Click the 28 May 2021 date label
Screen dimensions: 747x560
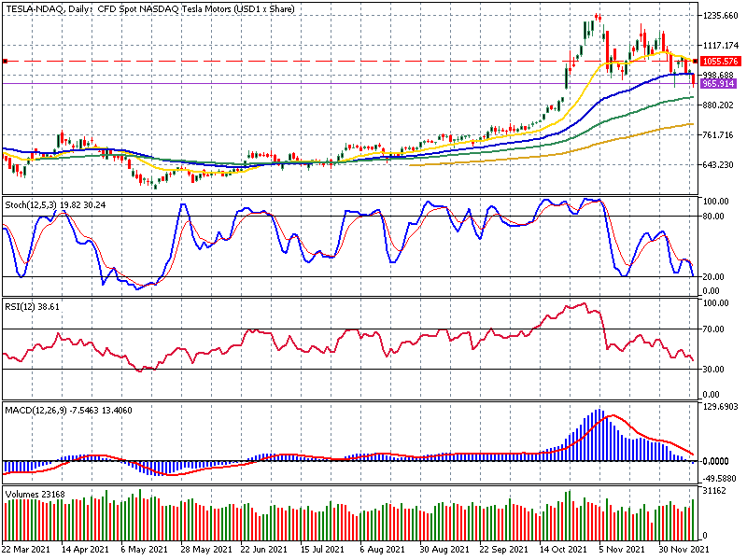(206, 550)
